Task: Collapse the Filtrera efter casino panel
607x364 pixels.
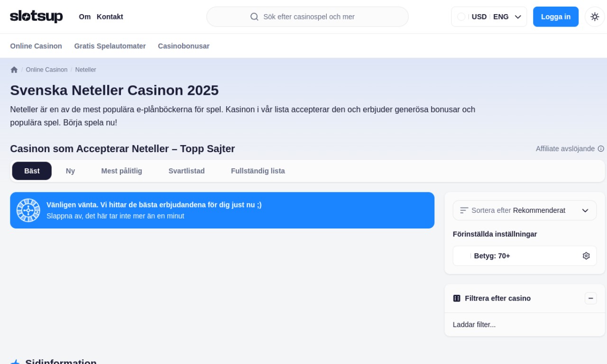Action: pyautogui.click(x=590, y=298)
